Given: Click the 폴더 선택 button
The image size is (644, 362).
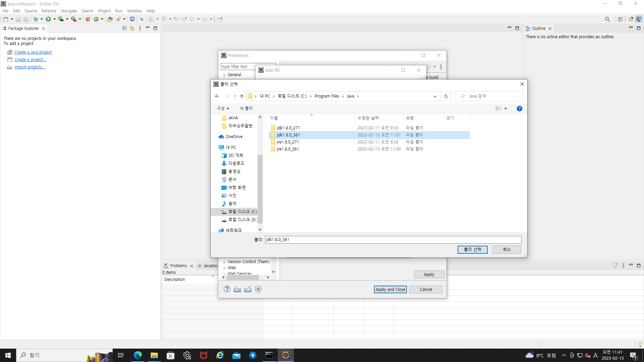Looking at the screenshot, I should coord(472,249).
